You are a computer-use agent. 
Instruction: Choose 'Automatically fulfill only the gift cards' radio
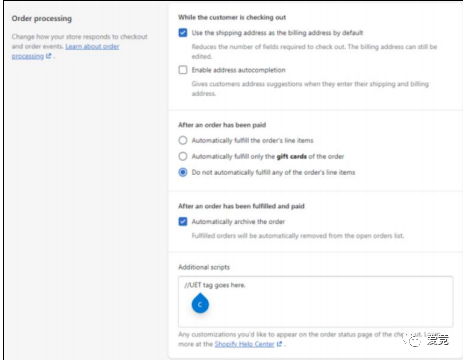pyautogui.click(x=183, y=156)
